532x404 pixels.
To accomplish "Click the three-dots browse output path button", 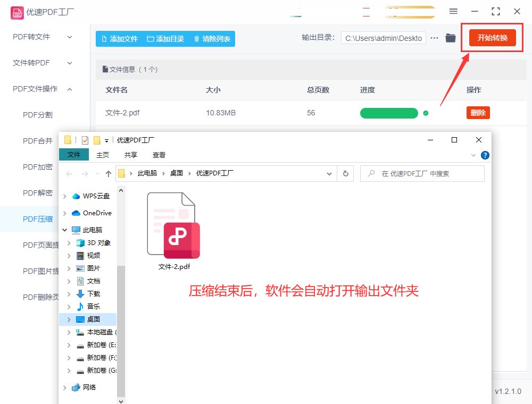I will (x=434, y=38).
